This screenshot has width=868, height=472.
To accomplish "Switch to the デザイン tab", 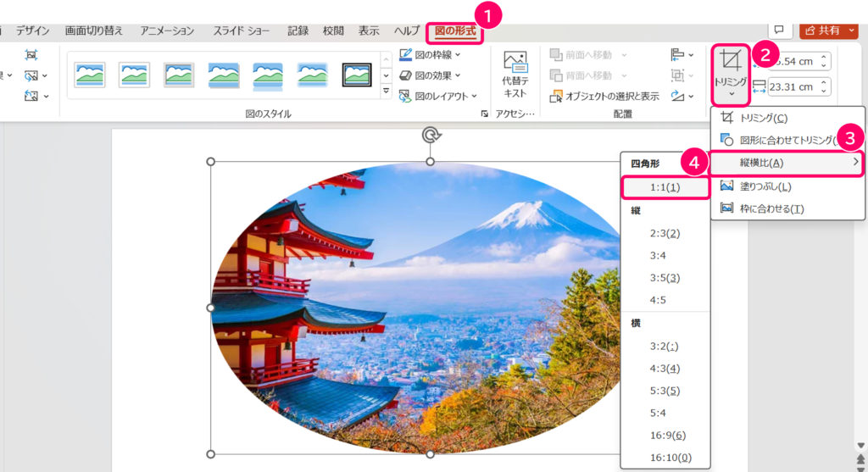I will pos(33,31).
